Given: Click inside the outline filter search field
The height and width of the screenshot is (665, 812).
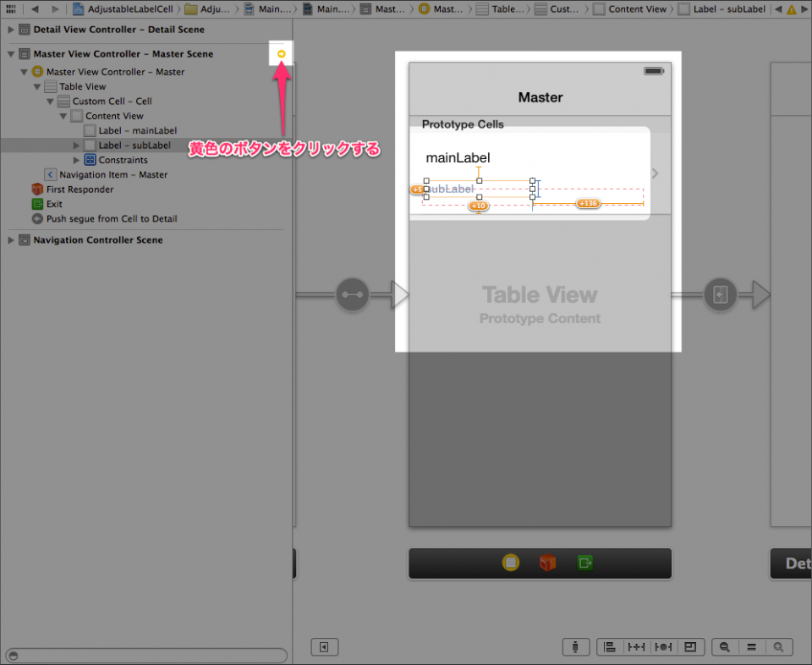Looking at the screenshot, I should (x=144, y=655).
